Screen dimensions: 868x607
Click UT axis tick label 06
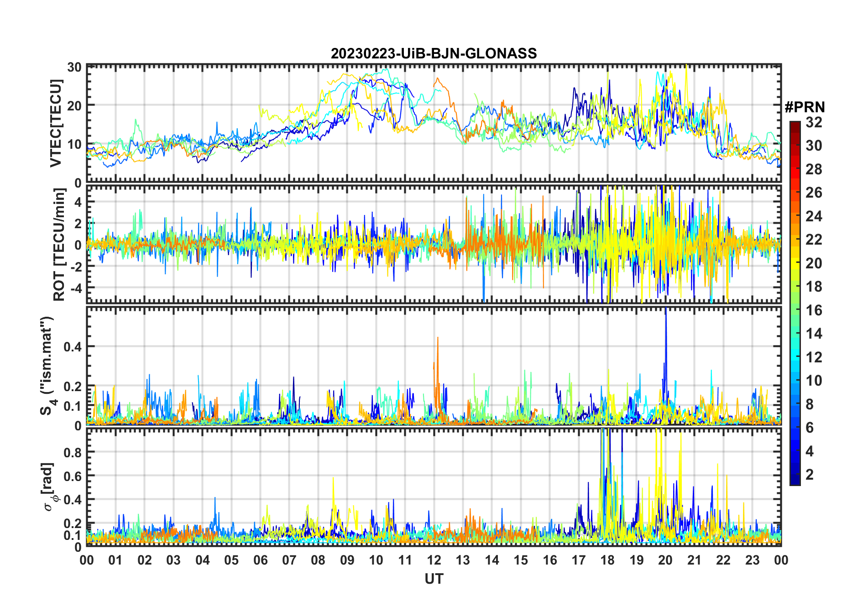tap(261, 560)
